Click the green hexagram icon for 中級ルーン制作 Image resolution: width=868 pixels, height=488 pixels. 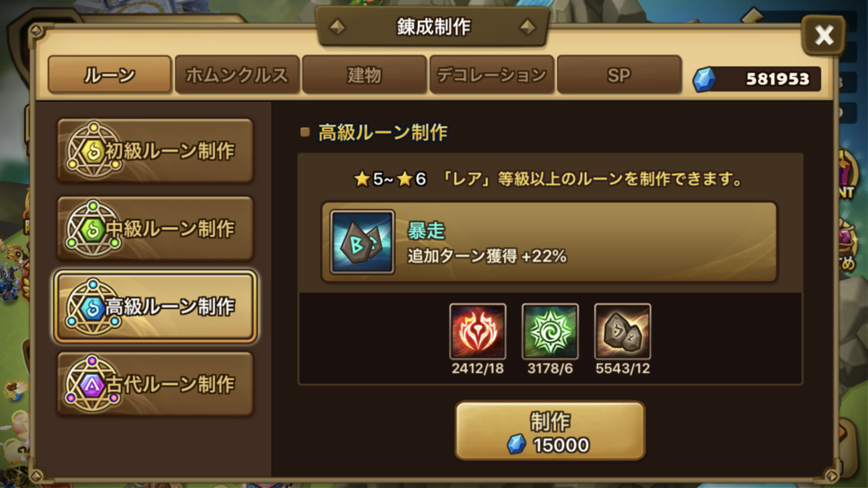pos(93,228)
